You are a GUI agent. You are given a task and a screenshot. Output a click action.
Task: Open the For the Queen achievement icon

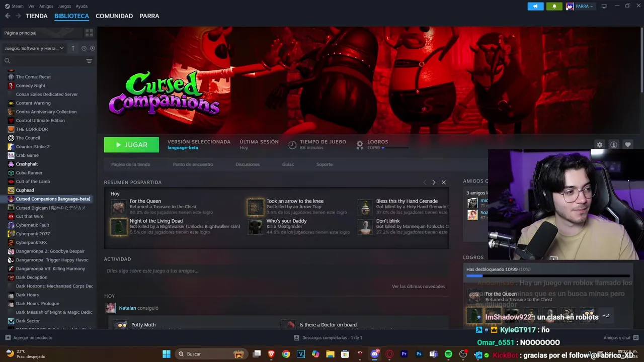click(x=119, y=207)
